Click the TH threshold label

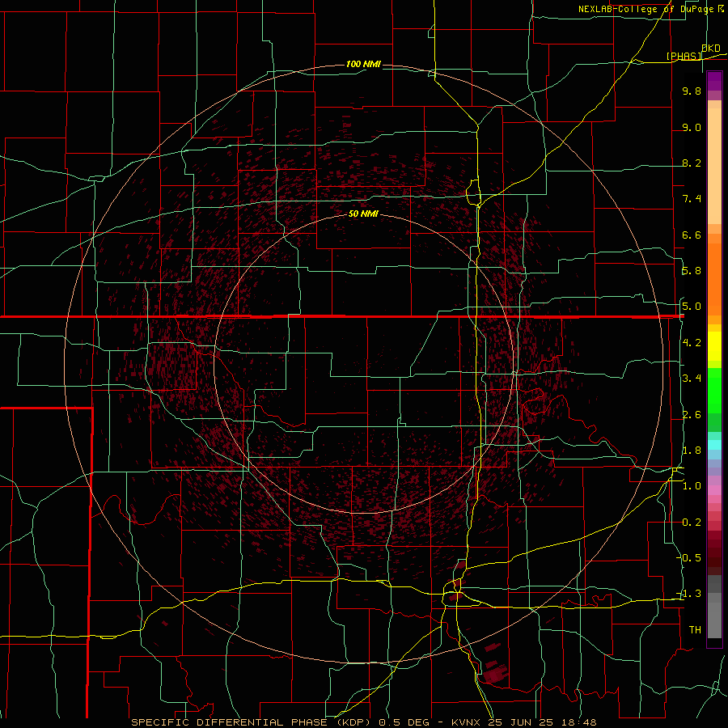[x=695, y=630]
